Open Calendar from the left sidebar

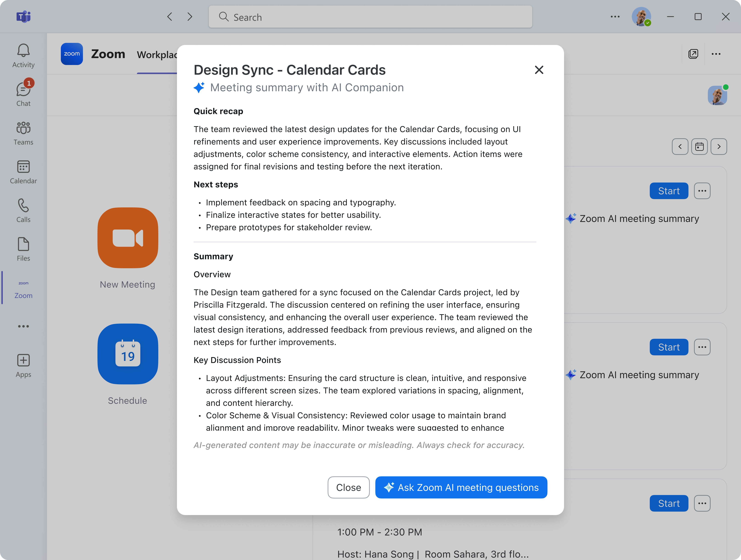23,172
